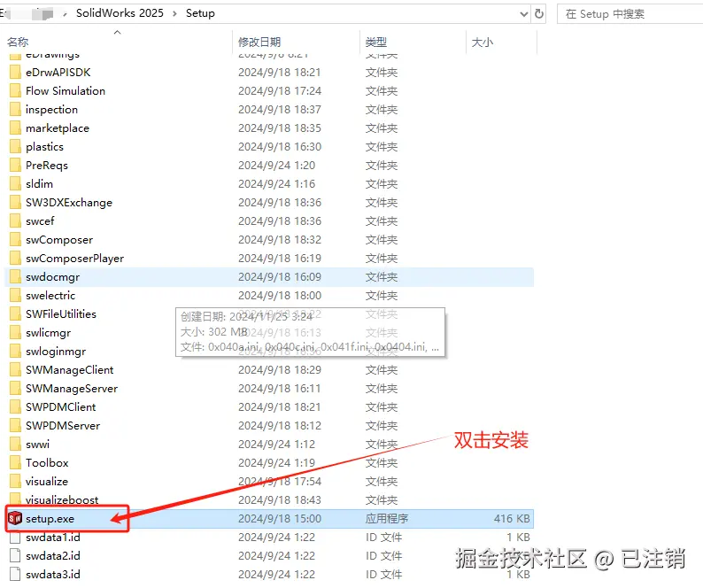Select the swwi folder icon
This screenshot has height=588, width=703.
(15, 445)
